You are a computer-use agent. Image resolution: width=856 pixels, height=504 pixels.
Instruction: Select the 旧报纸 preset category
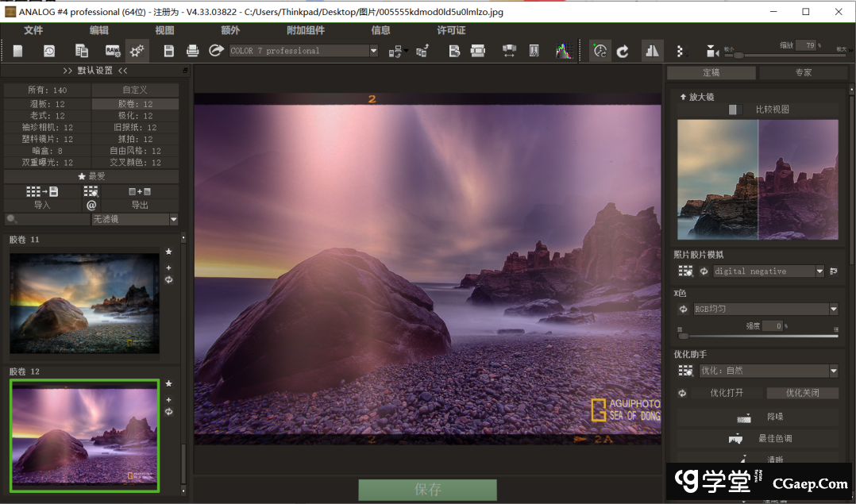click(x=134, y=127)
